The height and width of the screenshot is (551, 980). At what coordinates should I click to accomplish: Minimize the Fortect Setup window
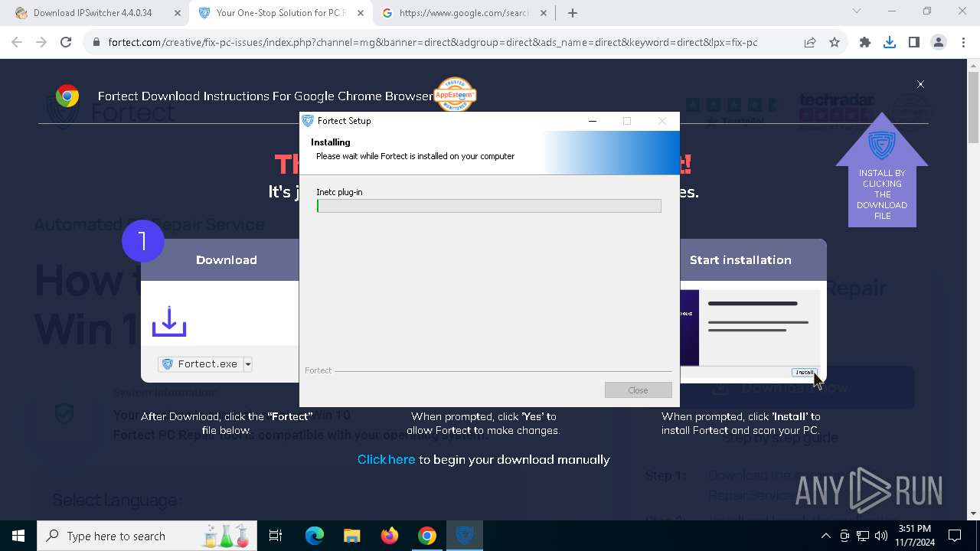(592, 121)
